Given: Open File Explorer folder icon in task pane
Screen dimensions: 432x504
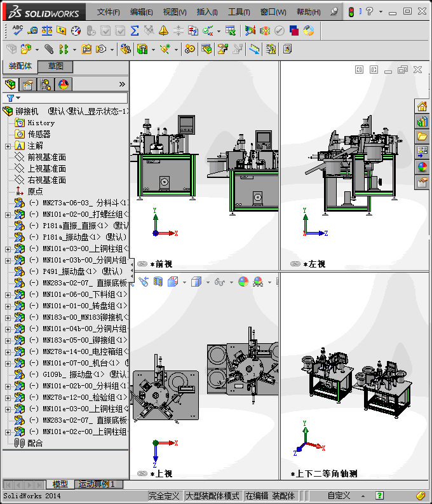Looking at the screenshot, I should (422, 137).
